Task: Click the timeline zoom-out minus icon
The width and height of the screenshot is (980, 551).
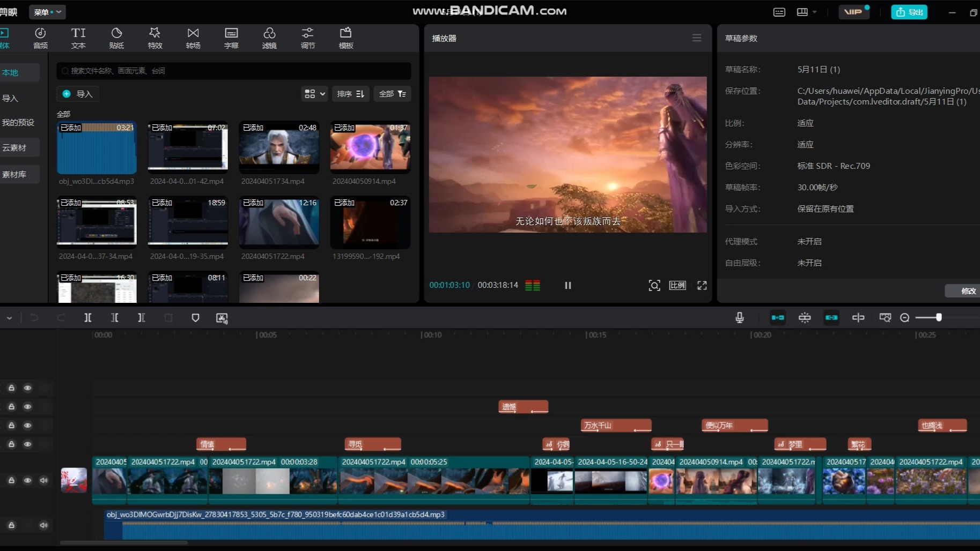Action: (x=905, y=318)
